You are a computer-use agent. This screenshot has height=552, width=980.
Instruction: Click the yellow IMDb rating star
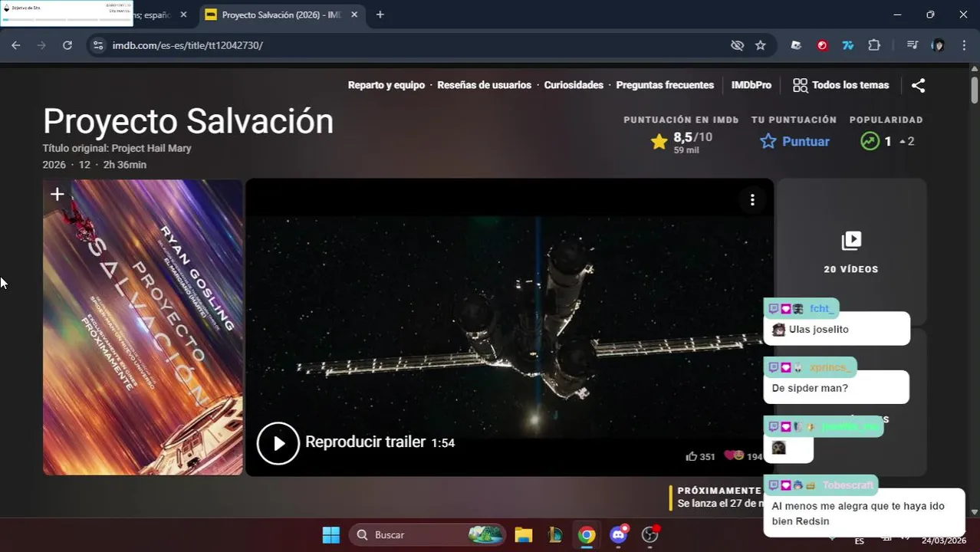click(659, 141)
